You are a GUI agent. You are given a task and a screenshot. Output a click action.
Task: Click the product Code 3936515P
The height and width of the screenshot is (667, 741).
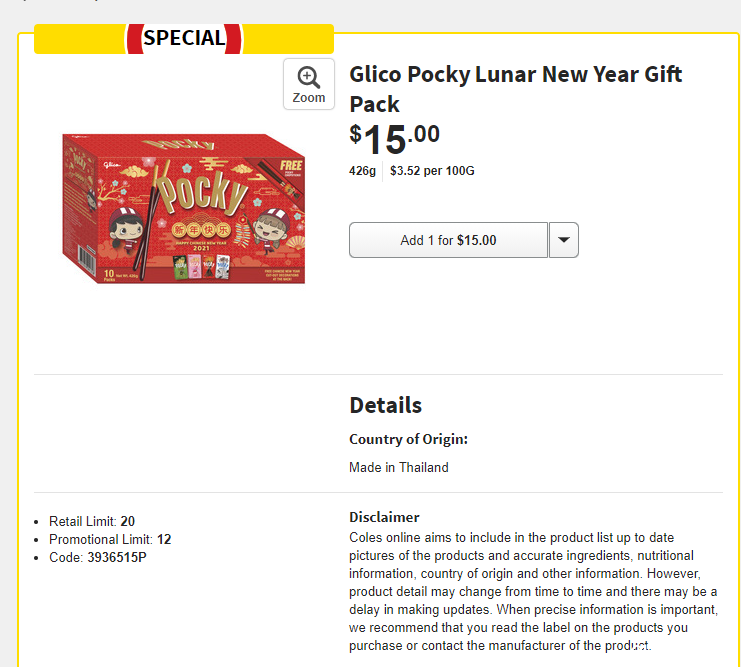[97, 557]
